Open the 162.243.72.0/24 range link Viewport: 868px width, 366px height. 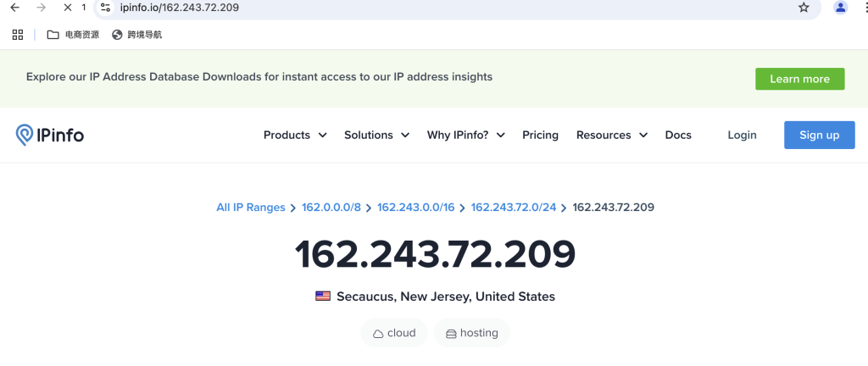(513, 208)
